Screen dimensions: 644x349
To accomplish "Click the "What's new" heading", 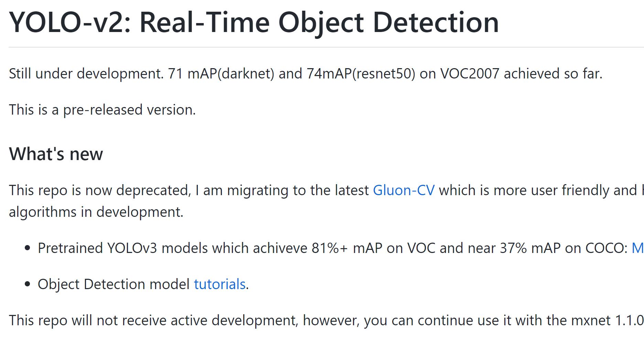I will pyautogui.click(x=56, y=154).
